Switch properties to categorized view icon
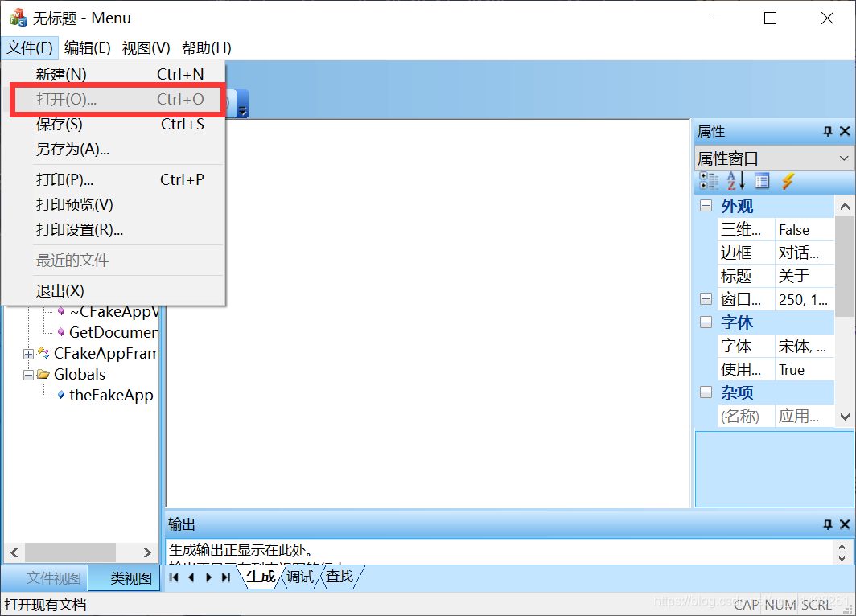The width and height of the screenshot is (856, 616). (x=709, y=181)
